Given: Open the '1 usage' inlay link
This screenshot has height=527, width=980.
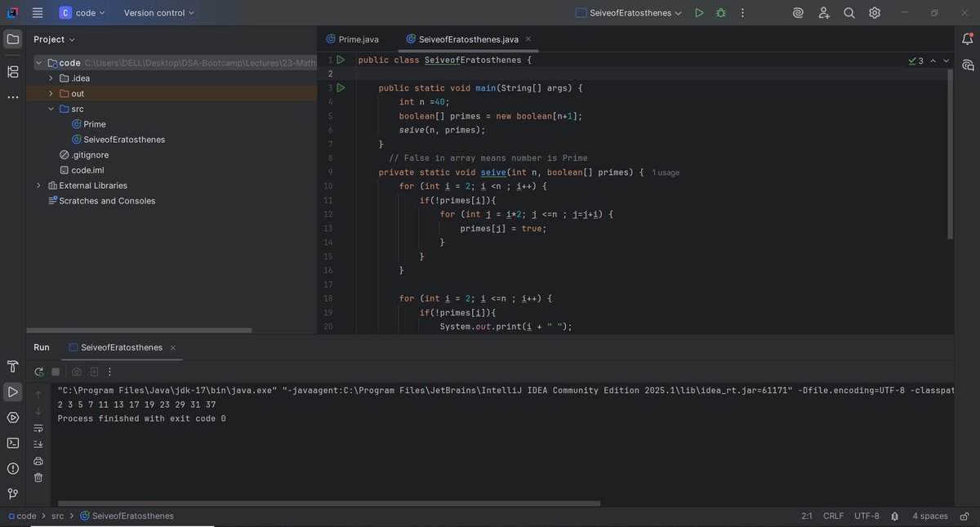Looking at the screenshot, I should click(666, 172).
